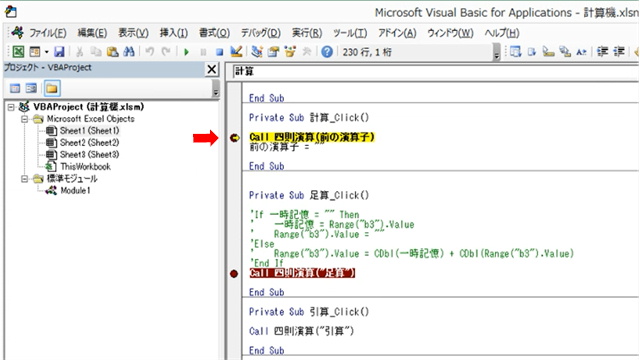Click the List Constants edit icon
Screen dimensions: 640x360
tap(532, 52)
